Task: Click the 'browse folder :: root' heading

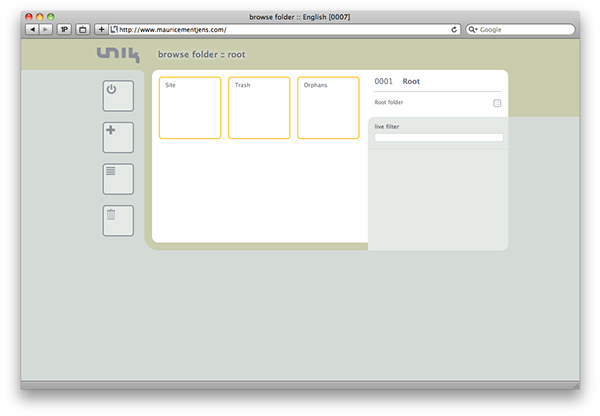Action: pyautogui.click(x=202, y=55)
